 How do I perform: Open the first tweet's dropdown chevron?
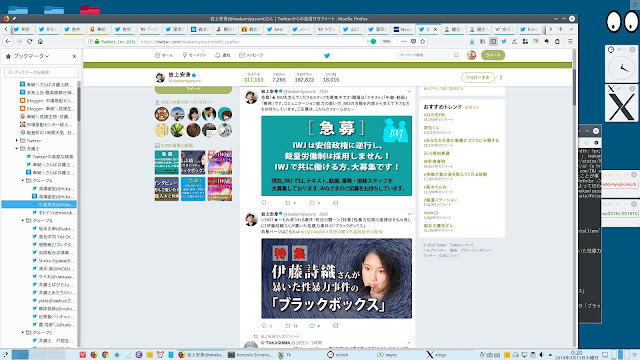(409, 91)
